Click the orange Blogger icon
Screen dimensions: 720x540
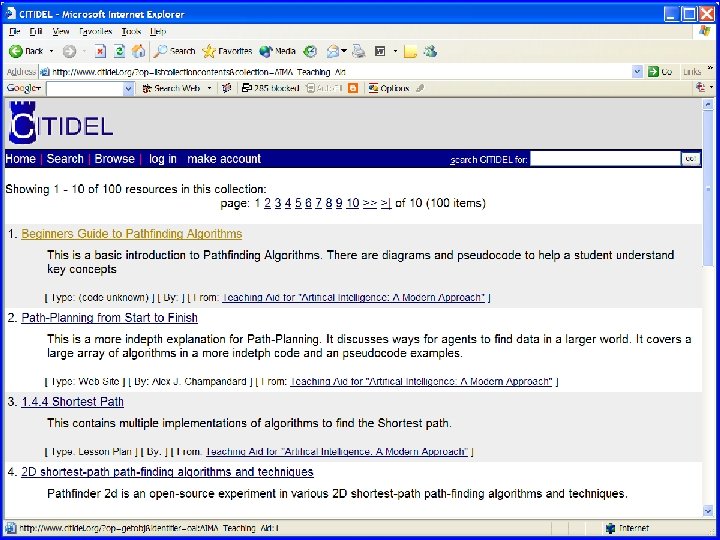coord(353,88)
